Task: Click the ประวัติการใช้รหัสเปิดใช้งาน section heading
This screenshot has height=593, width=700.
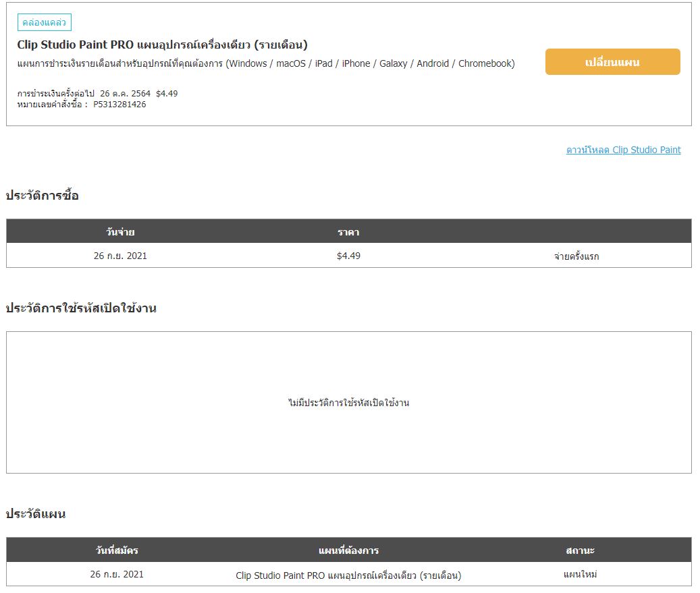Action: click(81, 308)
